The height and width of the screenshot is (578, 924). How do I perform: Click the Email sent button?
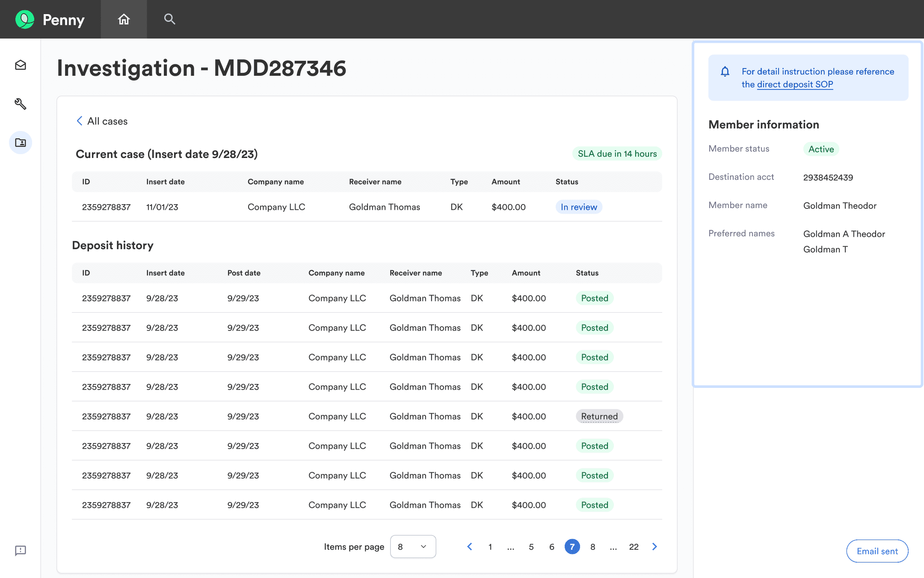[x=877, y=551]
